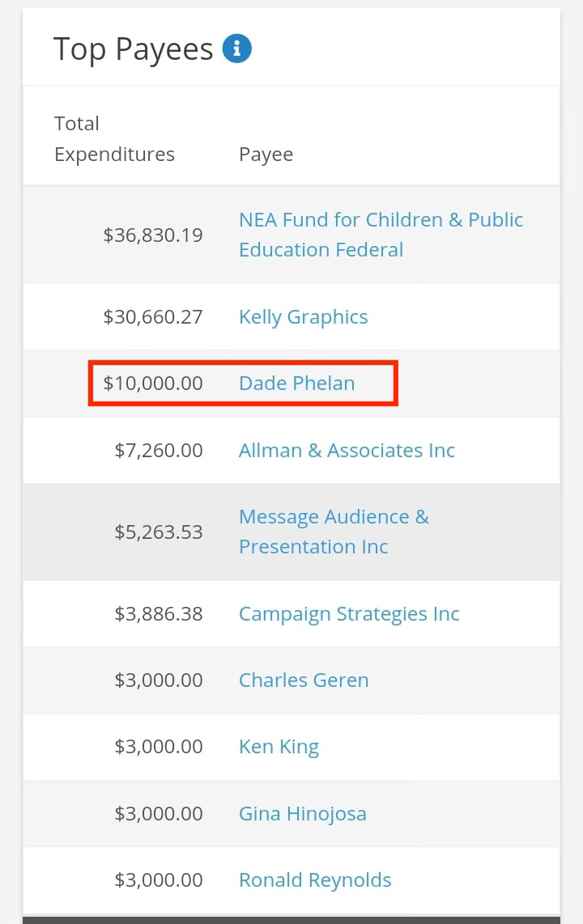Click the Payee column header

pyautogui.click(x=266, y=155)
